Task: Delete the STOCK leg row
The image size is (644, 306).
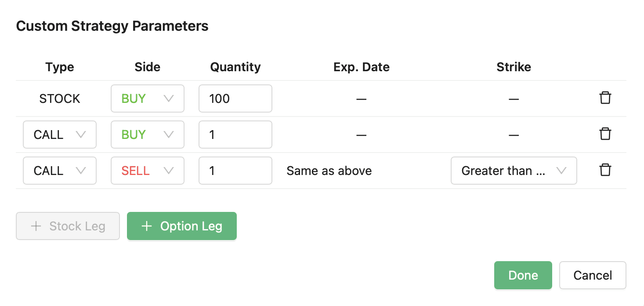Action: [605, 98]
